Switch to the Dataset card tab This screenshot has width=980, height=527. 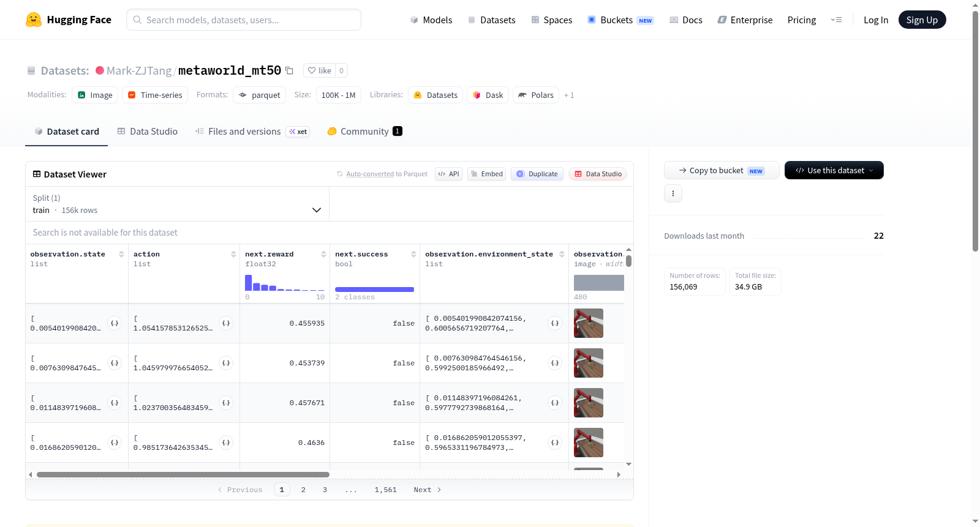point(67,131)
